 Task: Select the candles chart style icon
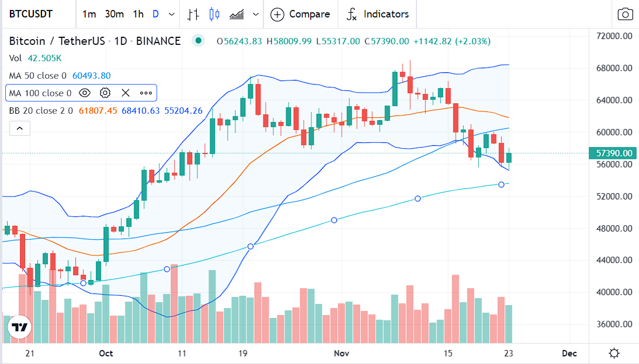coord(214,14)
